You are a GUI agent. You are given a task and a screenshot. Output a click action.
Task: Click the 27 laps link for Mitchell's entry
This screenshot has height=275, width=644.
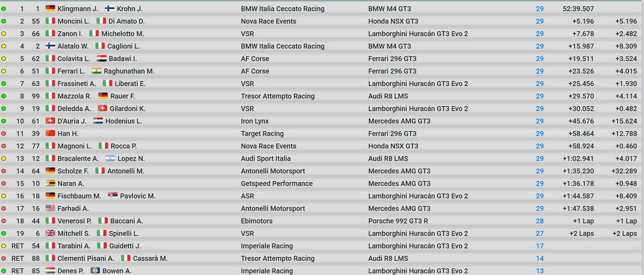(539, 233)
